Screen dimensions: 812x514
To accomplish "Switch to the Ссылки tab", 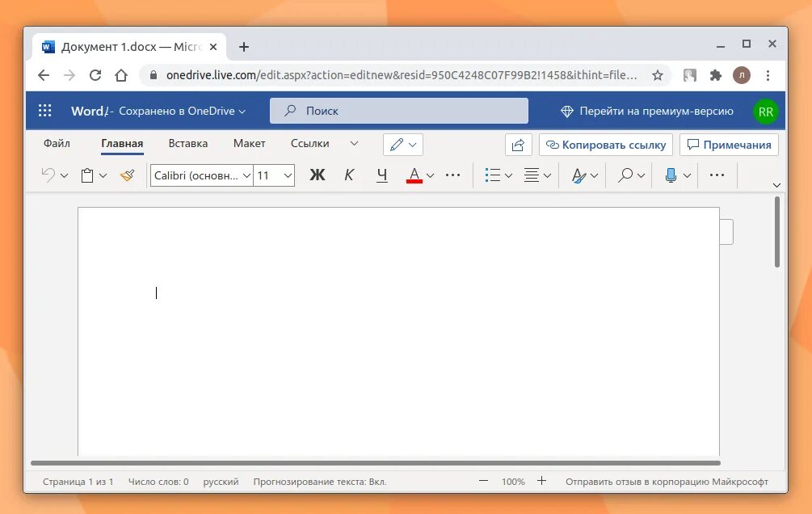I will pyautogui.click(x=309, y=144).
